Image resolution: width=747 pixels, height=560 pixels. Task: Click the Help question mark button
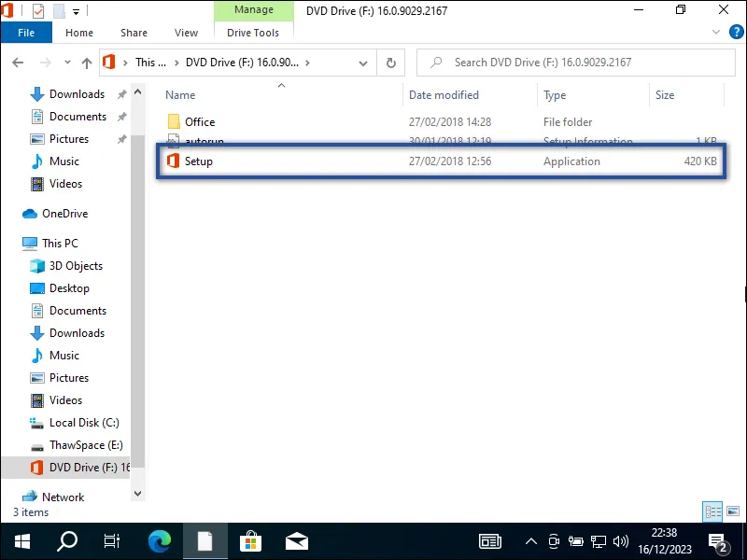(x=737, y=31)
